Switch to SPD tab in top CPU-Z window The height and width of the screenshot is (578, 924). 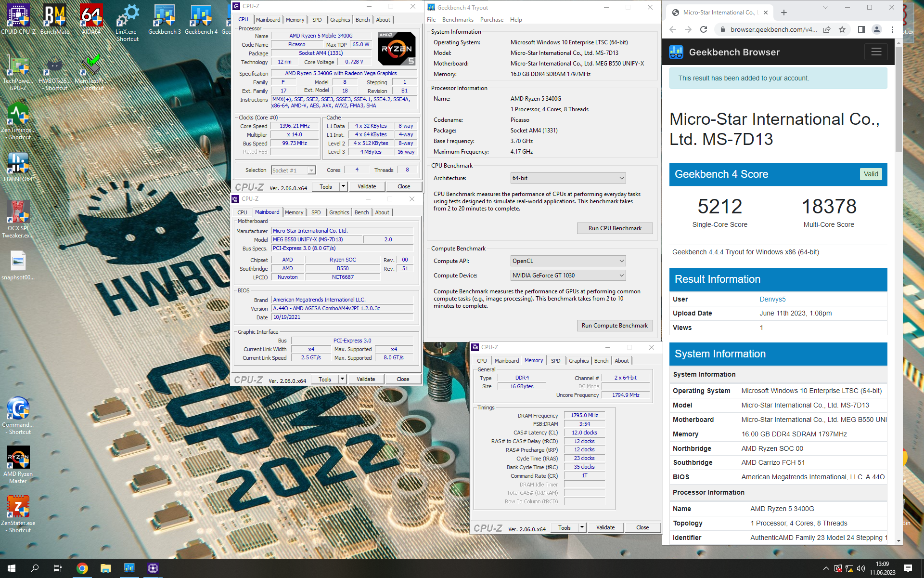pos(317,20)
